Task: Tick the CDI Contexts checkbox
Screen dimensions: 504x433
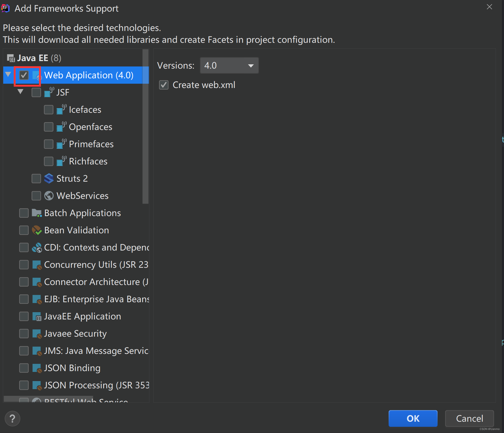Action: (24, 247)
